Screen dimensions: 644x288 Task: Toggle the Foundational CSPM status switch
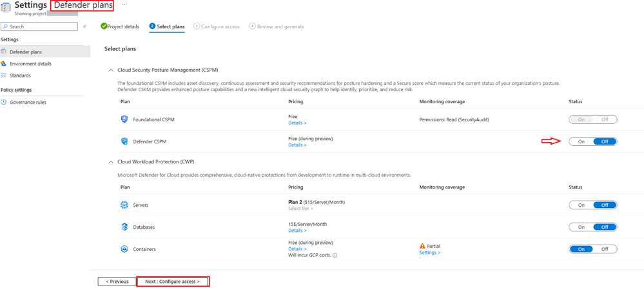pos(592,119)
